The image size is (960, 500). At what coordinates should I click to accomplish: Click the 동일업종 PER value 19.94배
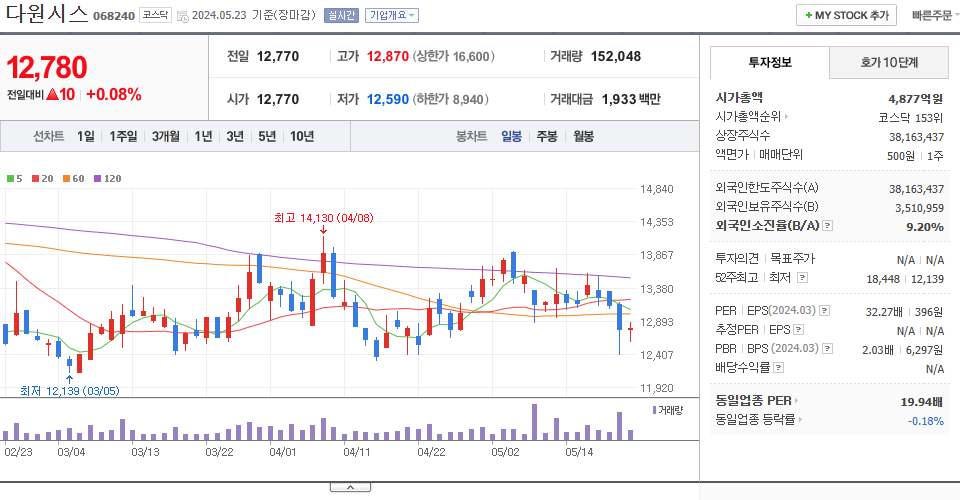coord(921,402)
